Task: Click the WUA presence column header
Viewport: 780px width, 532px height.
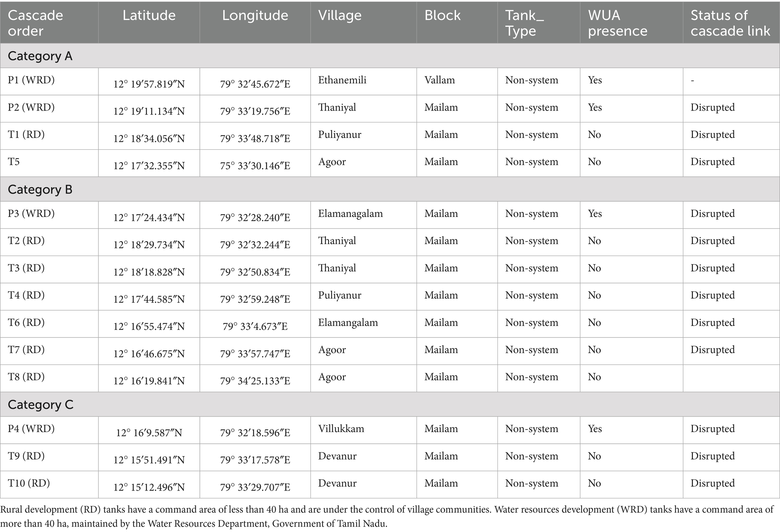Action: 617,23
